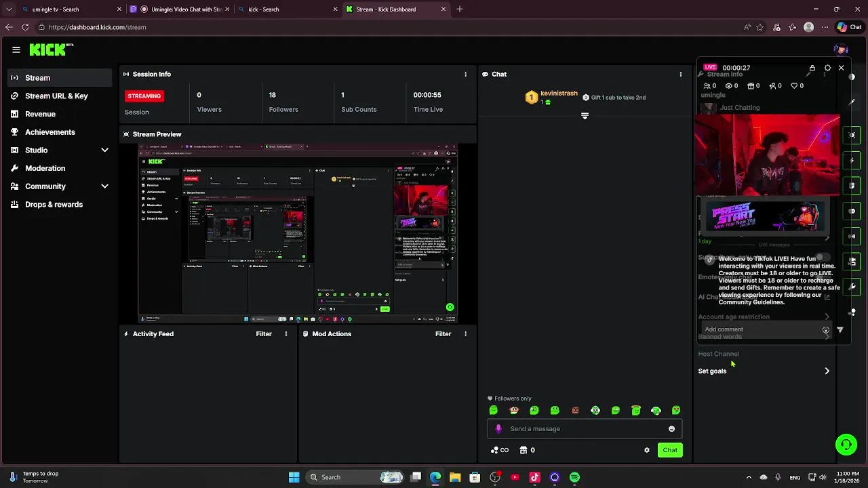
Task: Refresh the dashboard page
Action: coord(25,27)
